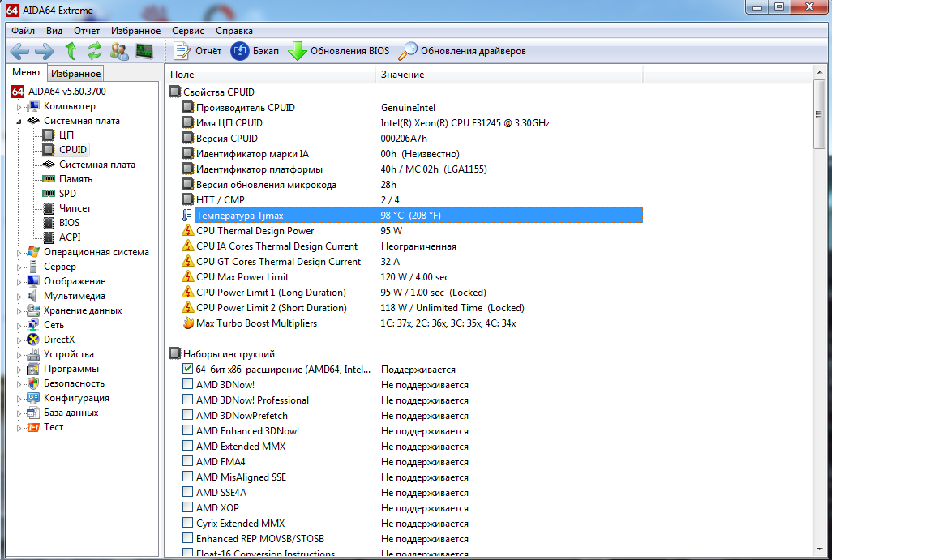The height and width of the screenshot is (560, 934).
Task: Select the Чипсет icon in tree
Action: 49,208
